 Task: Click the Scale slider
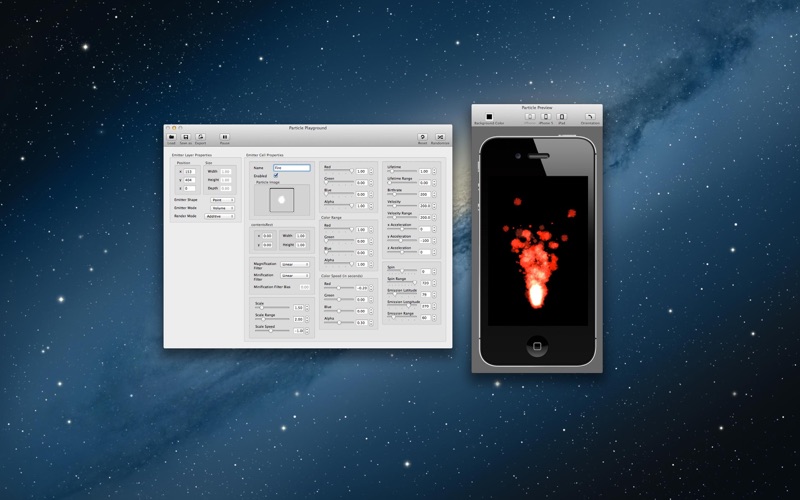point(272,308)
